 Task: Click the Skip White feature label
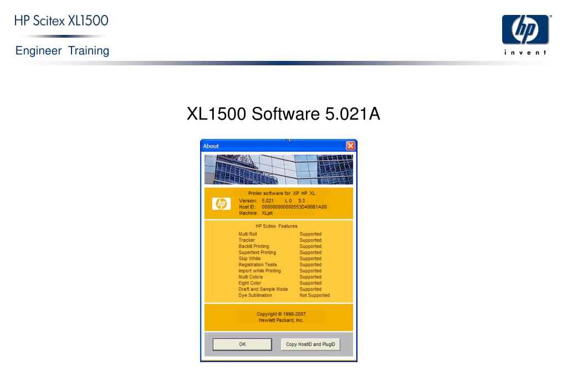click(x=249, y=259)
